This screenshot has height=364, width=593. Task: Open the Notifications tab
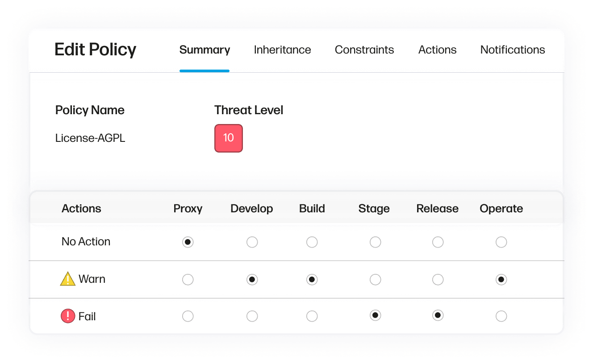tap(512, 50)
